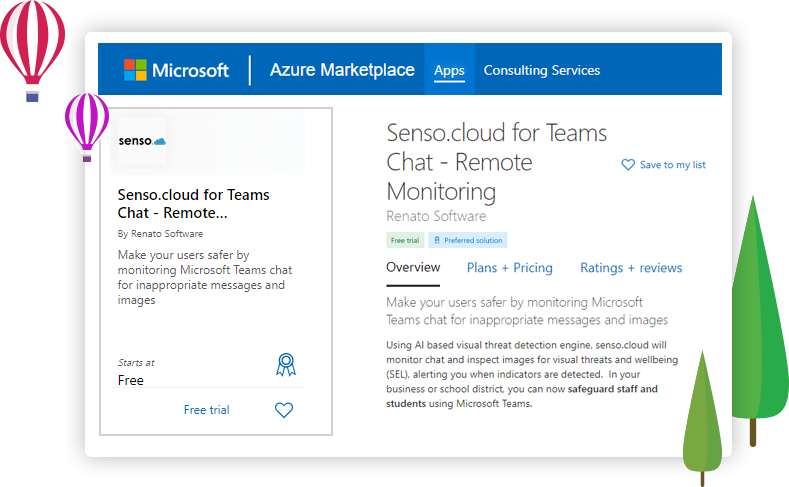Click the bold 'safeguard staff and students' text
The image size is (789, 487).
click(522, 396)
